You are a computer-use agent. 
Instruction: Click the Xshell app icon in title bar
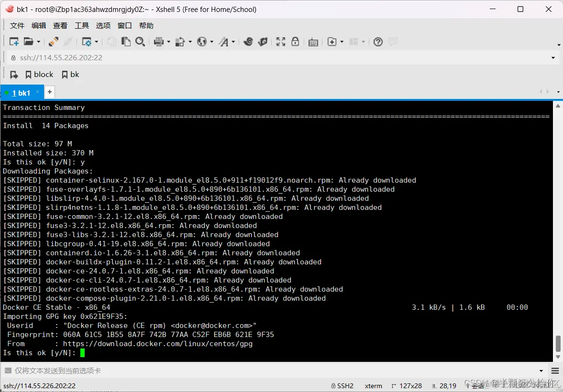pyautogui.click(x=10, y=10)
